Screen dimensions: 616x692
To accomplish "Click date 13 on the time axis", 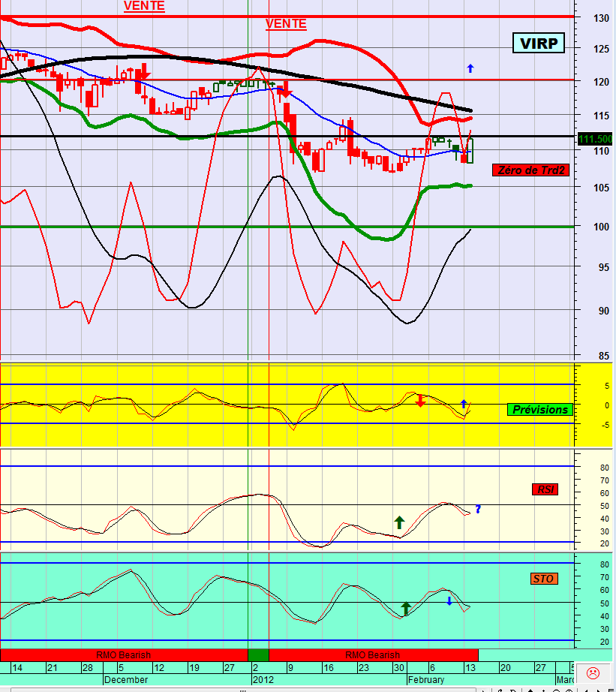I will coord(470,668).
